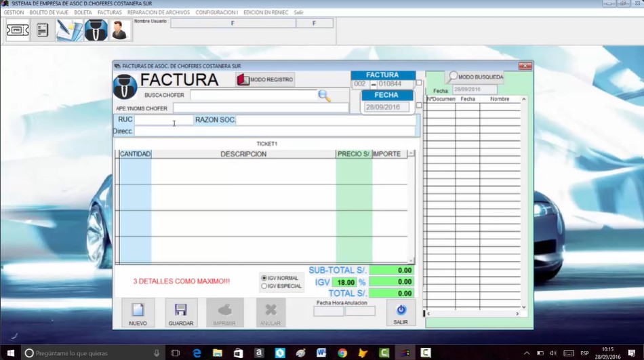Switch to MODO BUSQUEDA
Image resolution: width=644 pixels, height=360 pixels.
[x=475, y=77]
